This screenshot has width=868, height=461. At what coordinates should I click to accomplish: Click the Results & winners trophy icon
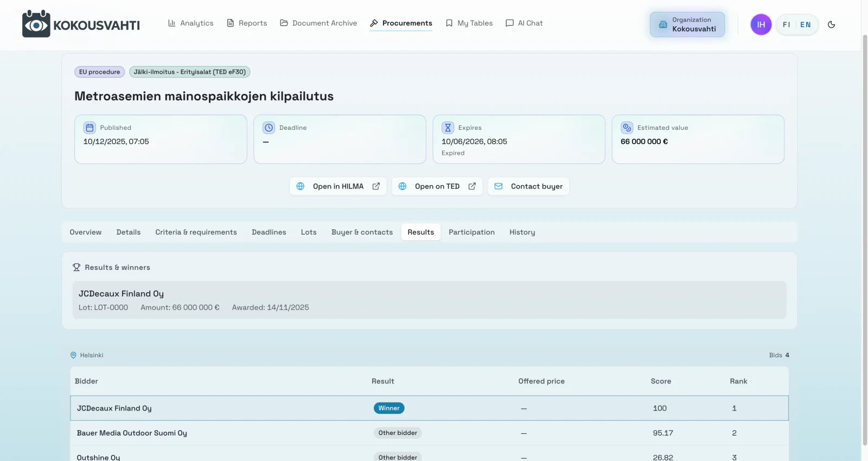pyautogui.click(x=76, y=267)
